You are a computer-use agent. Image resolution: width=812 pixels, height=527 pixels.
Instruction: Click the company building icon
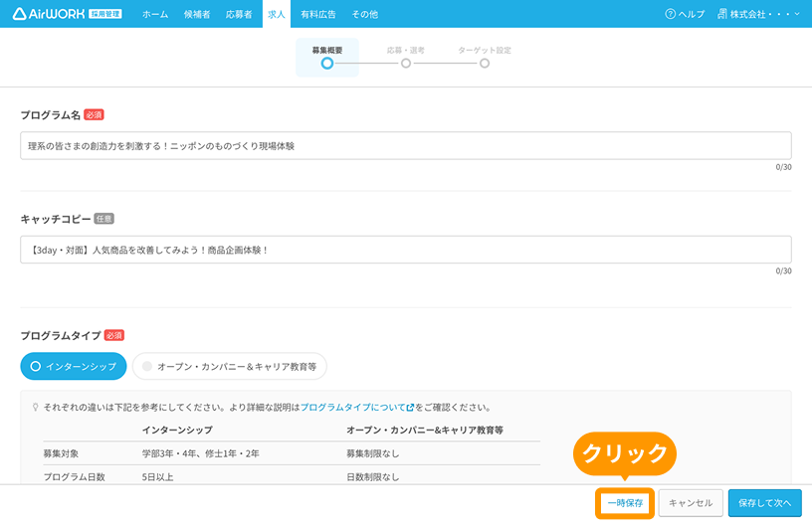pyautogui.click(x=721, y=14)
